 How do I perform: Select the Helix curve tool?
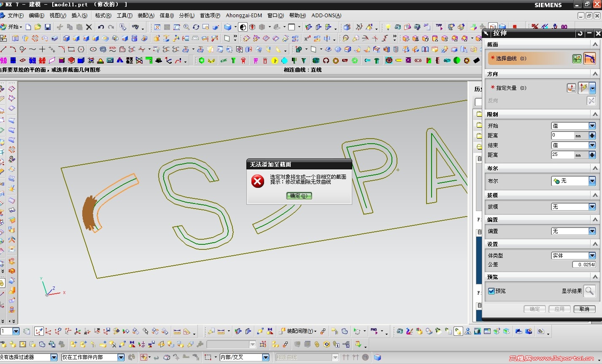tap(103, 49)
